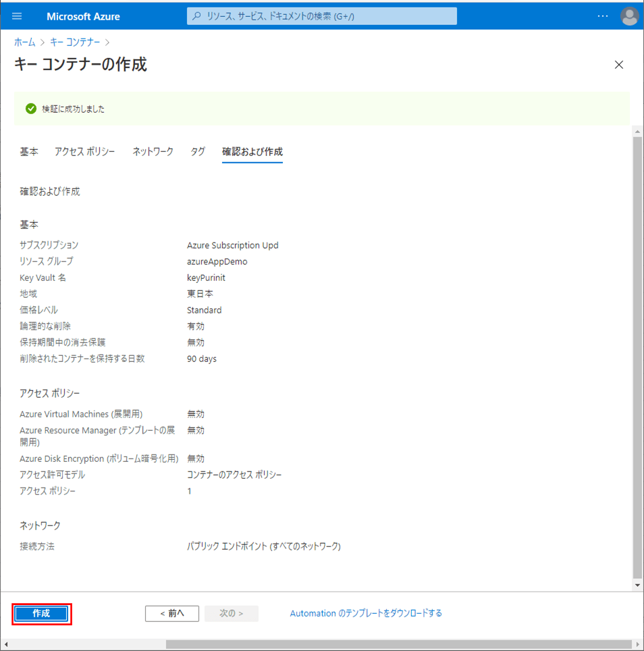Image resolution: width=644 pixels, height=651 pixels.
Task: Click the value Azure Subscription Upd
Action: coord(232,245)
